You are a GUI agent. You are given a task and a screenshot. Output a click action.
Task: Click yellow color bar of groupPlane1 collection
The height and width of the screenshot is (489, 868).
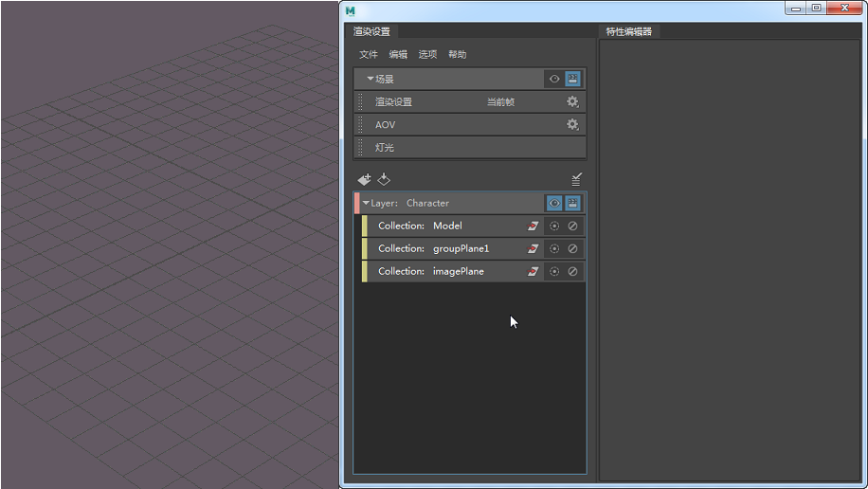[364, 248]
